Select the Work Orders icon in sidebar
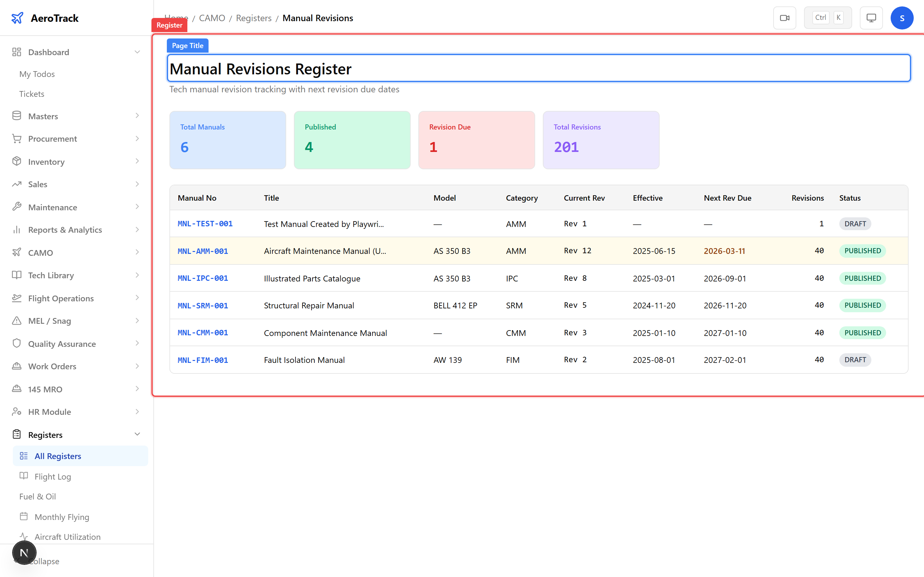The image size is (924, 577). [x=17, y=366]
